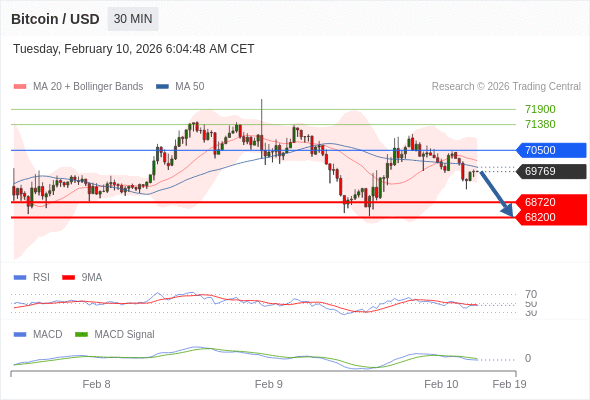Select the Bitcoin / USD title
590x400 pixels.
pos(55,19)
